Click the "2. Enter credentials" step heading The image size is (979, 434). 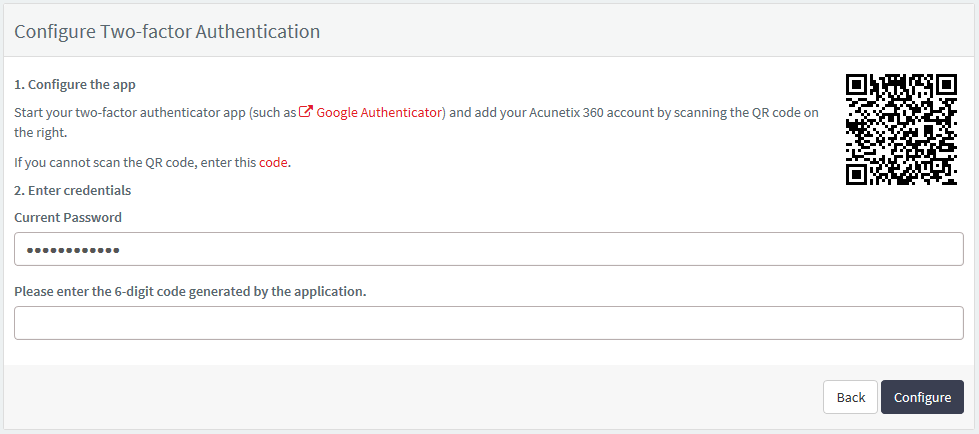coord(72,190)
